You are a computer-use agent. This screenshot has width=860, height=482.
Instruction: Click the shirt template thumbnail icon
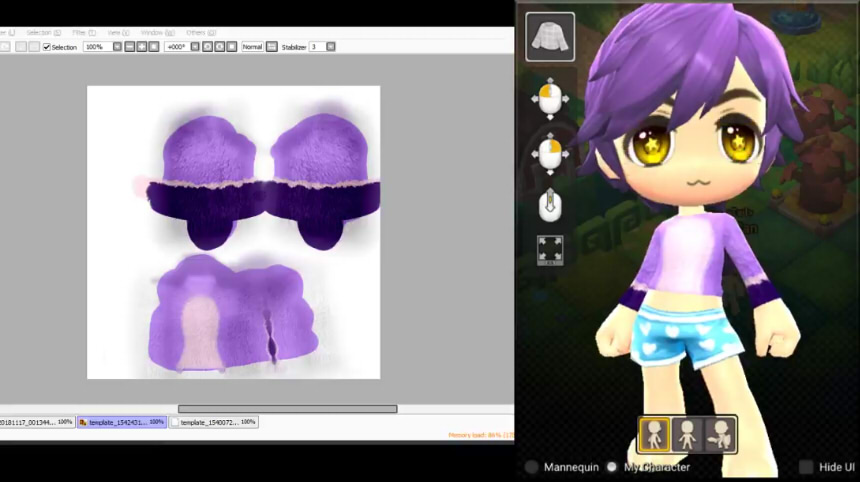(550, 37)
